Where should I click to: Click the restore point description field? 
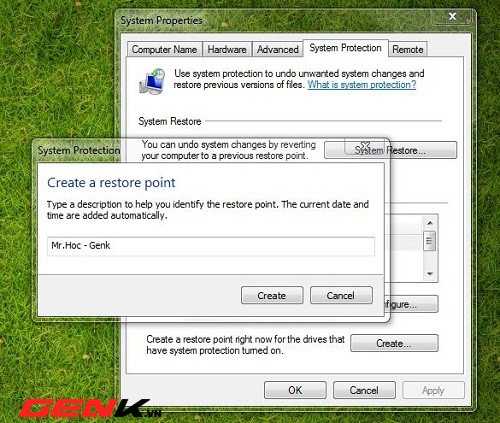pyautogui.click(x=211, y=246)
